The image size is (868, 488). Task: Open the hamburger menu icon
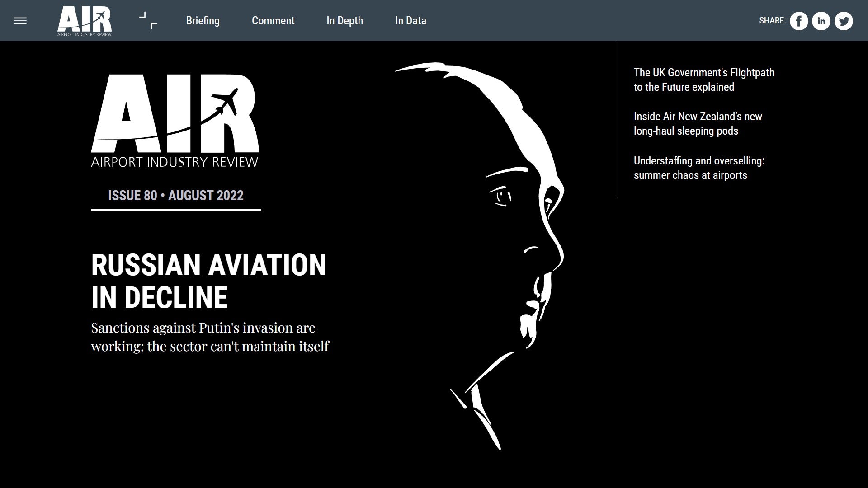[x=20, y=21]
